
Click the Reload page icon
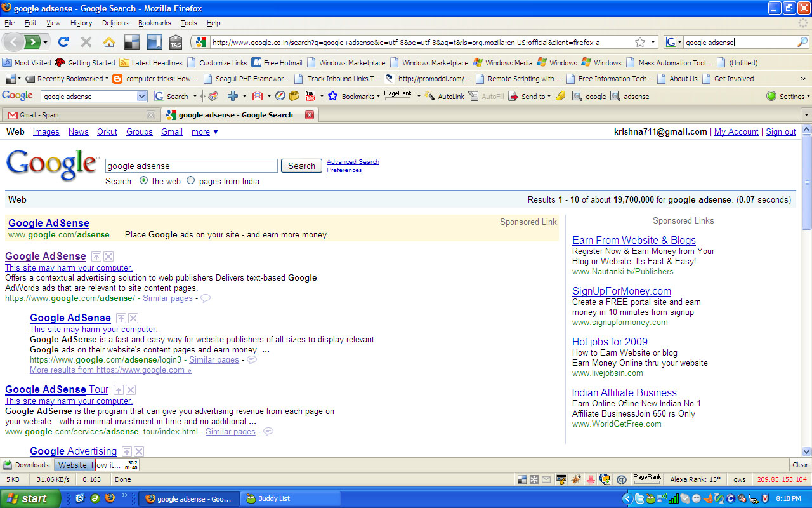(63, 42)
